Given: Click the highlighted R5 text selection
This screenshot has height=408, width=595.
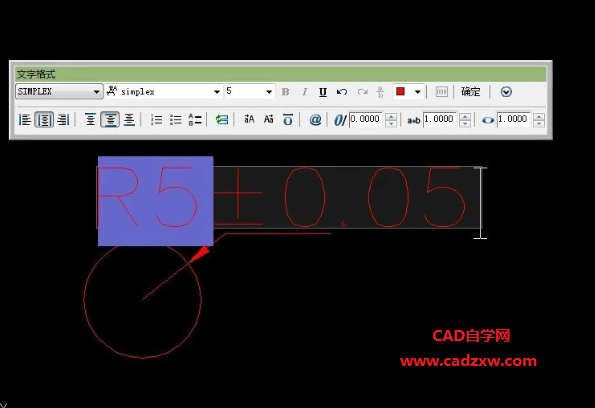Looking at the screenshot, I should (x=156, y=201).
